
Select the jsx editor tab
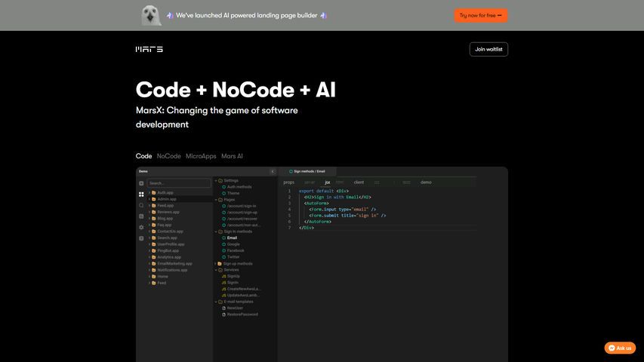(x=328, y=183)
